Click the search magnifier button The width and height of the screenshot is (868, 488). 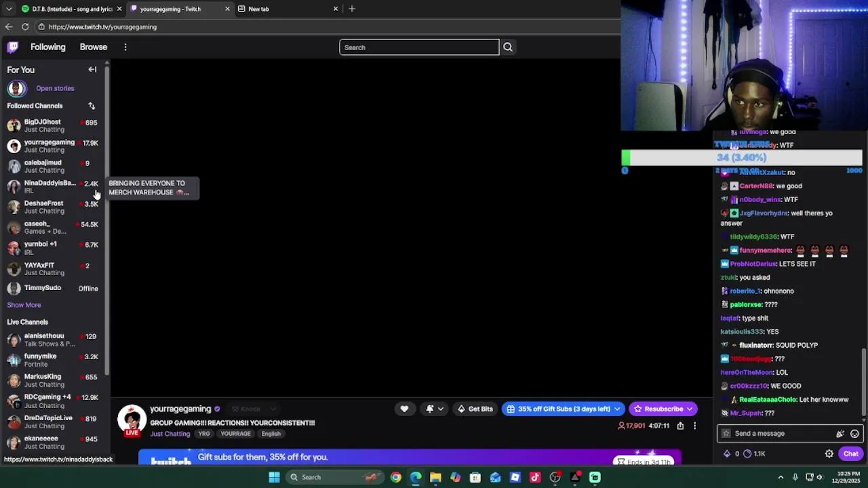point(508,47)
